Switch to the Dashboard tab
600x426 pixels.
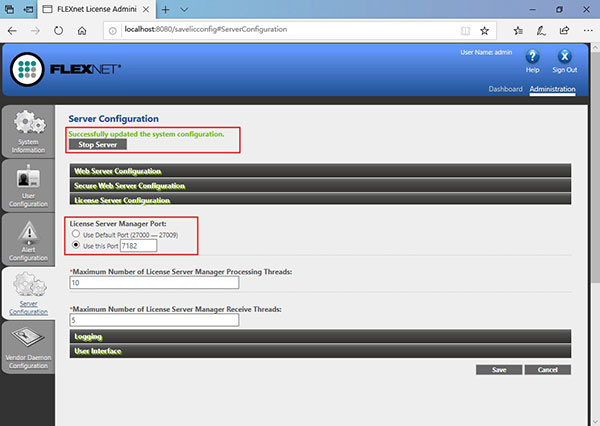pos(505,89)
